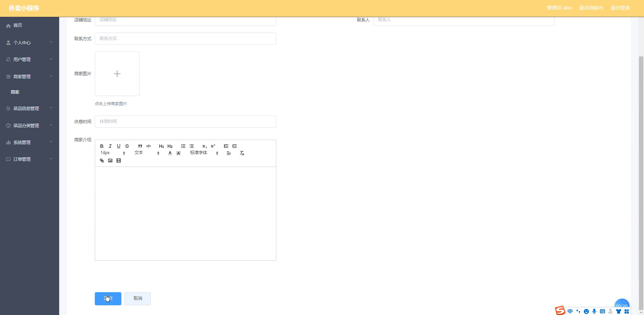This screenshot has height=315, width=644.
Task: Expand the 菜品信息管理 sidebar menu
Action: pos(30,108)
